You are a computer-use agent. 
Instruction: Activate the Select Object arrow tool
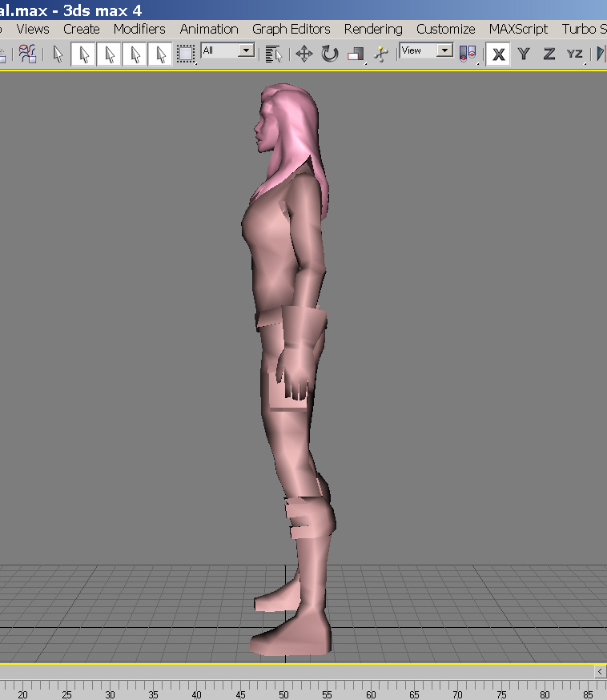[x=58, y=54]
